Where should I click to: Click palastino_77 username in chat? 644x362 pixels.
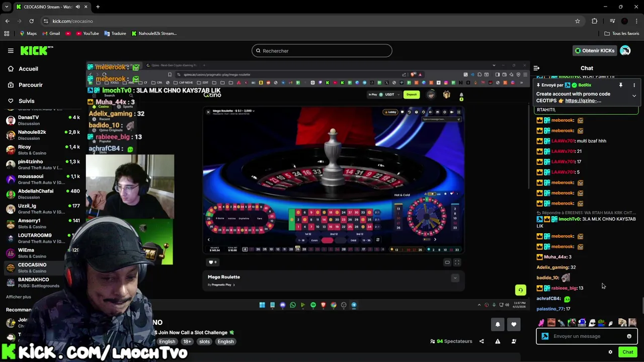pyautogui.click(x=550, y=309)
